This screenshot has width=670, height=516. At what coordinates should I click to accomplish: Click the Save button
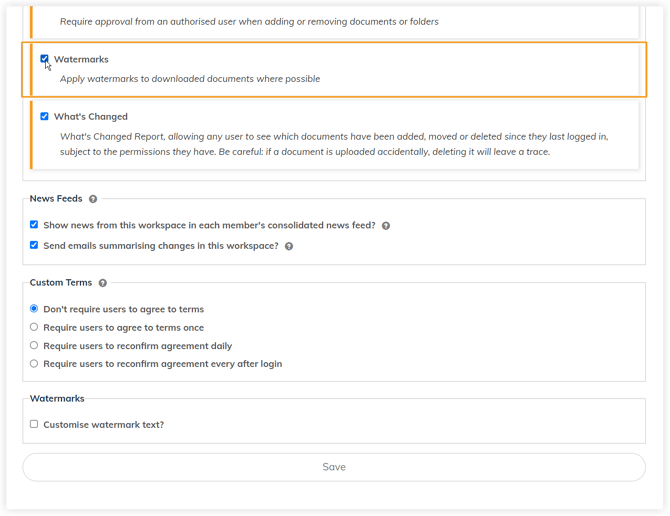(x=334, y=467)
